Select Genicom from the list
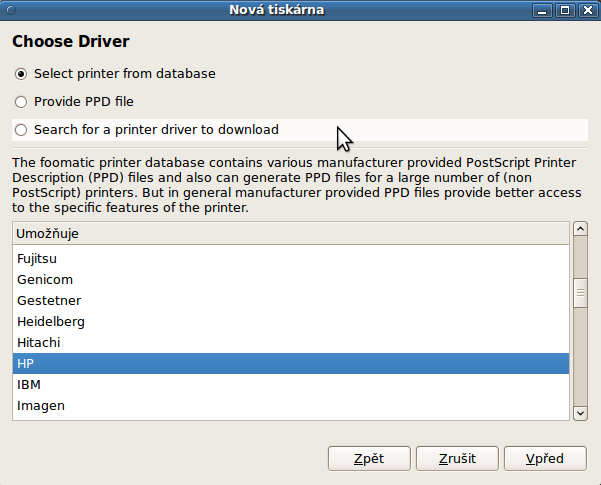 291,280
